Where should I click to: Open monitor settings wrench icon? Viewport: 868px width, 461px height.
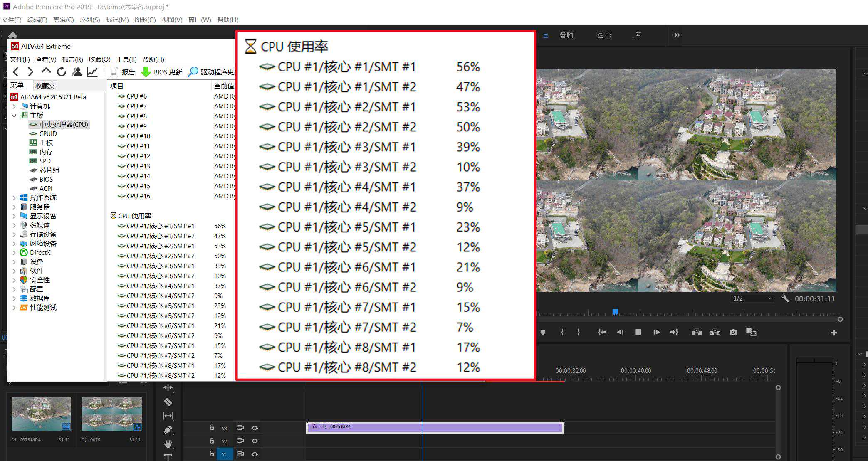coord(785,298)
